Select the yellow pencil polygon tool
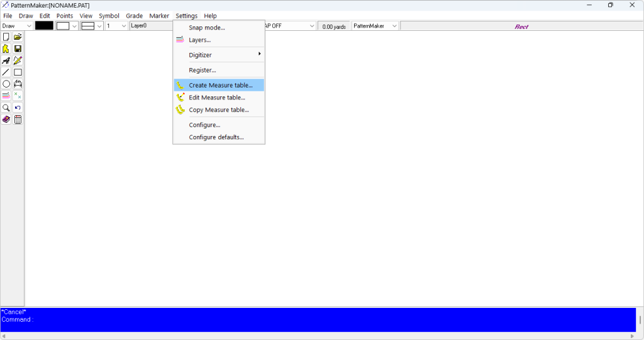 tap(18, 60)
